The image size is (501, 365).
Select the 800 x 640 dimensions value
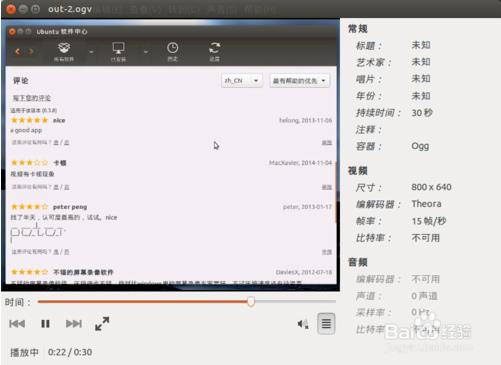click(431, 187)
